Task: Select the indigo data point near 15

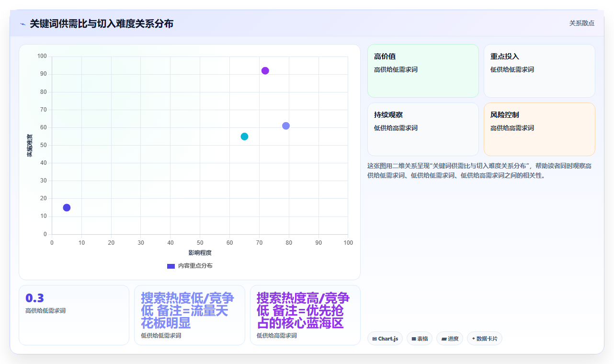Action: (67, 207)
